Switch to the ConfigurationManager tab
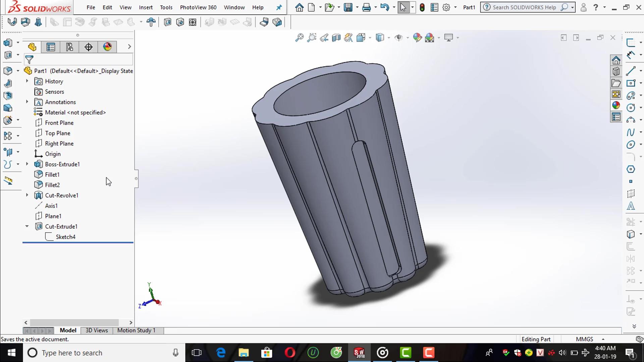Viewport: 644px width, 362px height. [69, 47]
